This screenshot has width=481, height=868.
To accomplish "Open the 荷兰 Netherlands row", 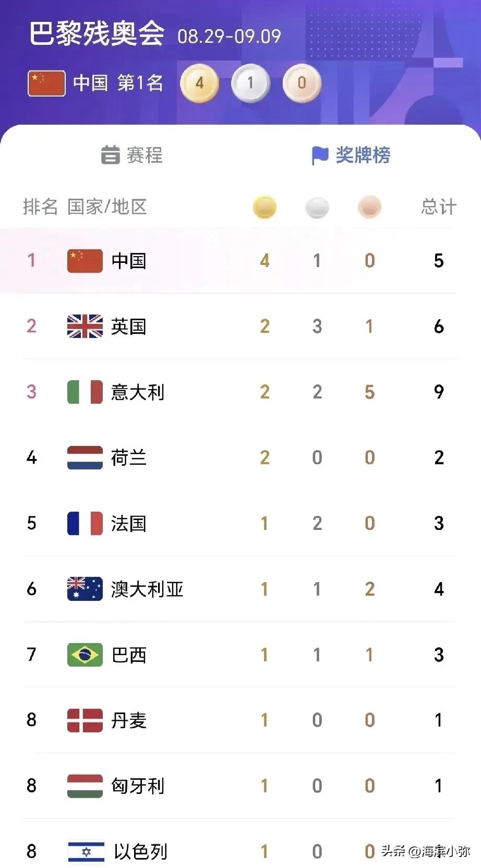I will (x=240, y=457).
